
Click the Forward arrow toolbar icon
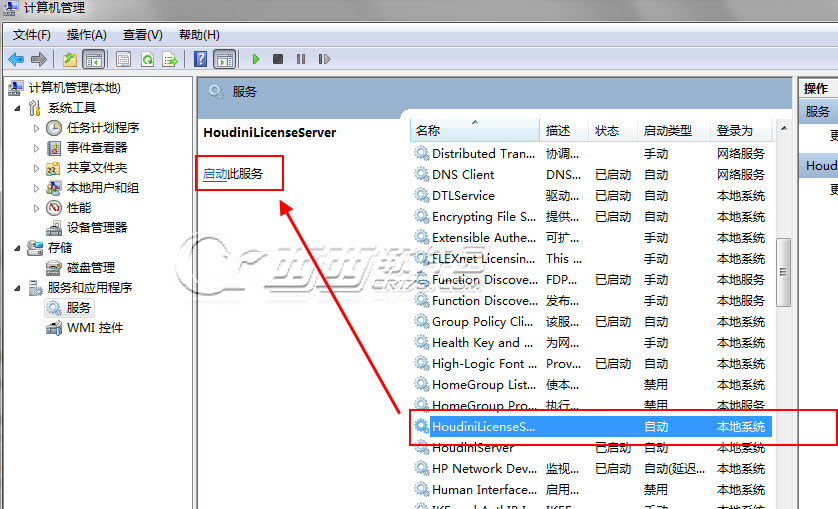coord(38,59)
